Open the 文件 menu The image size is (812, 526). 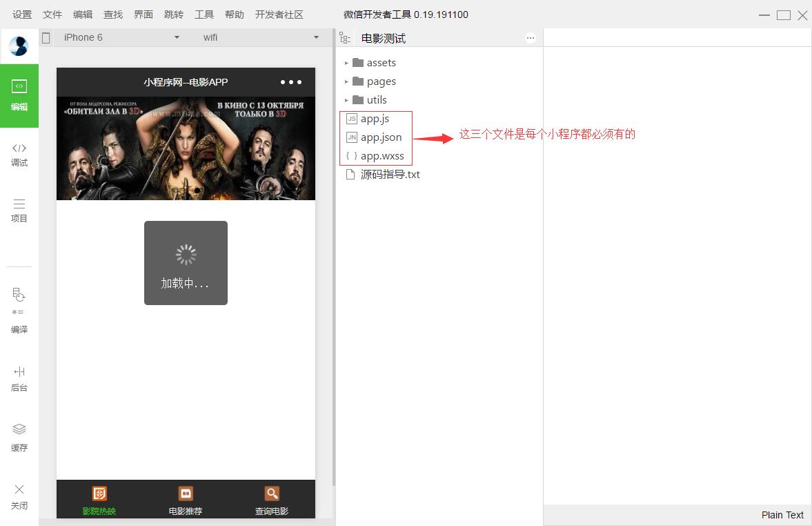click(x=52, y=14)
